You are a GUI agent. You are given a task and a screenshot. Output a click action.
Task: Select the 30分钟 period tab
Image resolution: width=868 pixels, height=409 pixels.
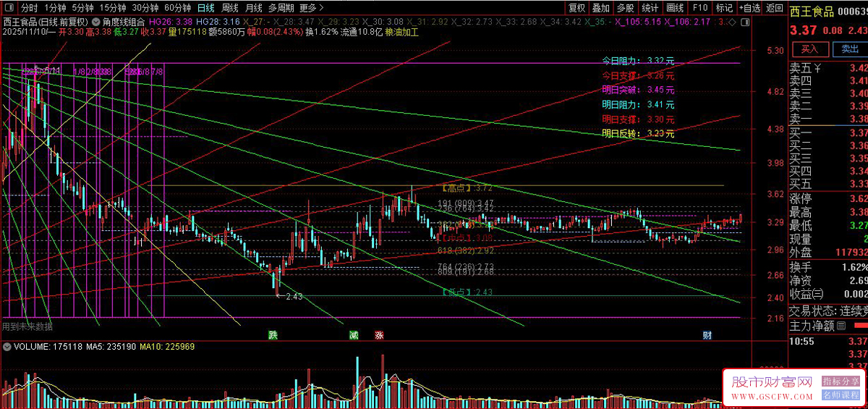pyautogui.click(x=145, y=8)
